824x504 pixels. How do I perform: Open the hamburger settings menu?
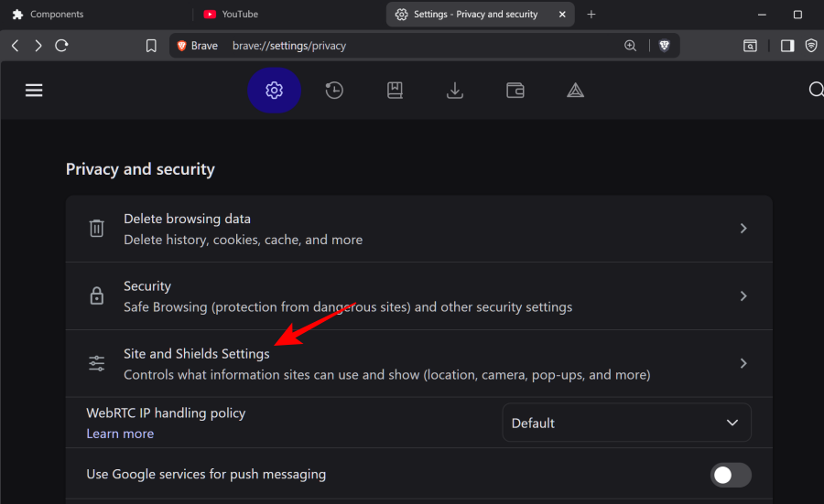click(x=34, y=90)
